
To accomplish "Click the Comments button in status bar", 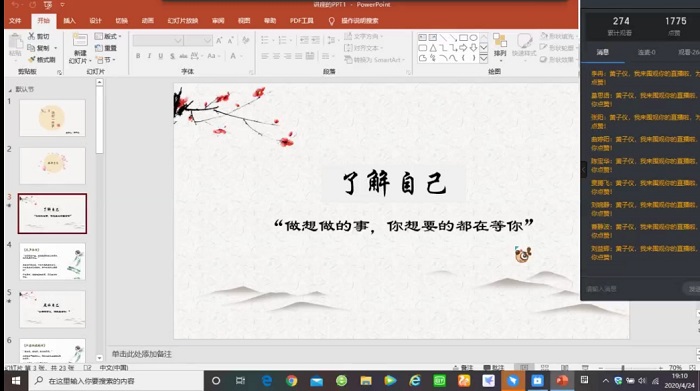I will click(494, 367).
